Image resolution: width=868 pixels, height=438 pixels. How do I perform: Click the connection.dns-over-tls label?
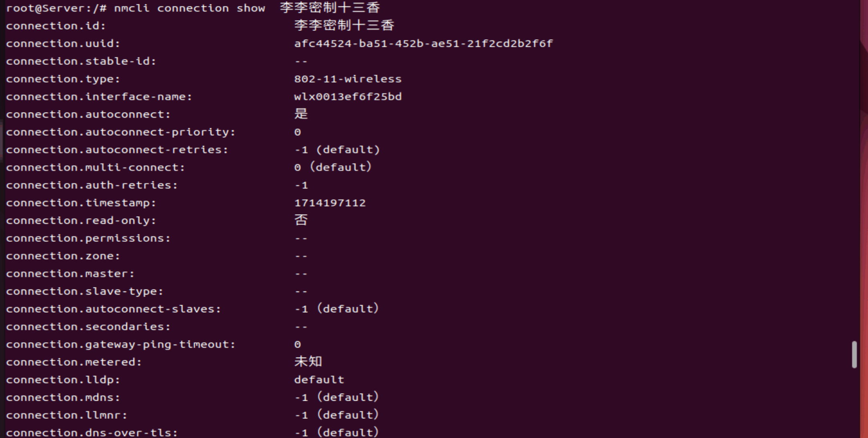pyautogui.click(x=92, y=433)
